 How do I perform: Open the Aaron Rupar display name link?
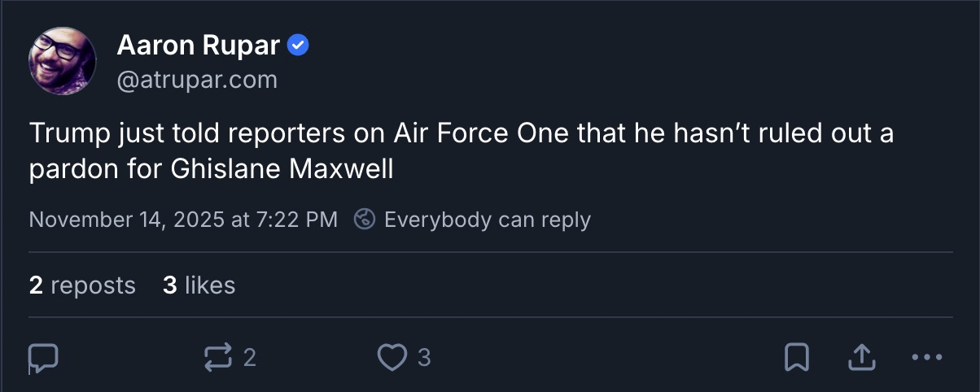click(x=199, y=46)
